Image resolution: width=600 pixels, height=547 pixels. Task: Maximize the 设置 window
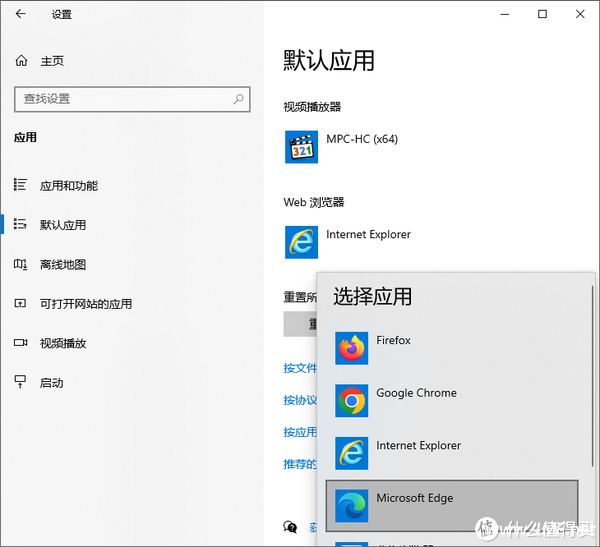[542, 14]
